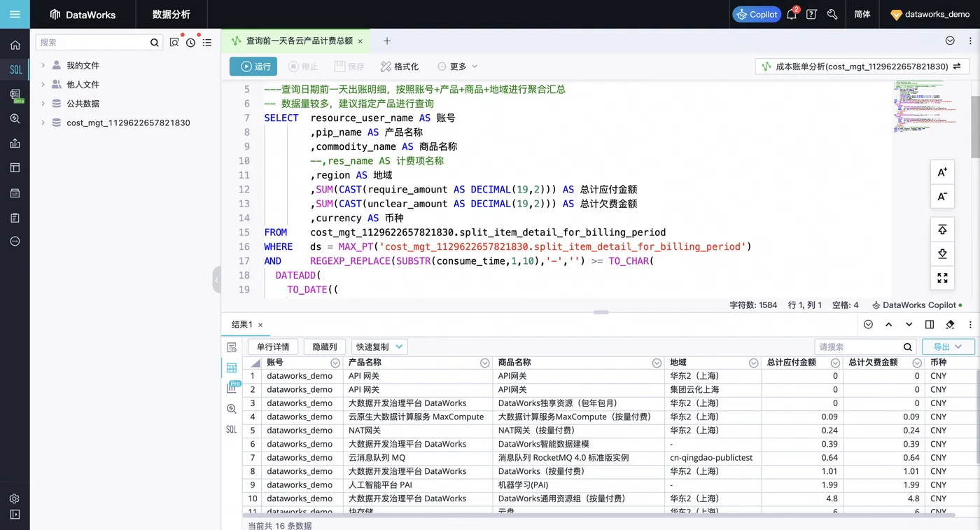The image size is (980, 530).
Task: Click the 单行详情 button
Action: [273, 347]
